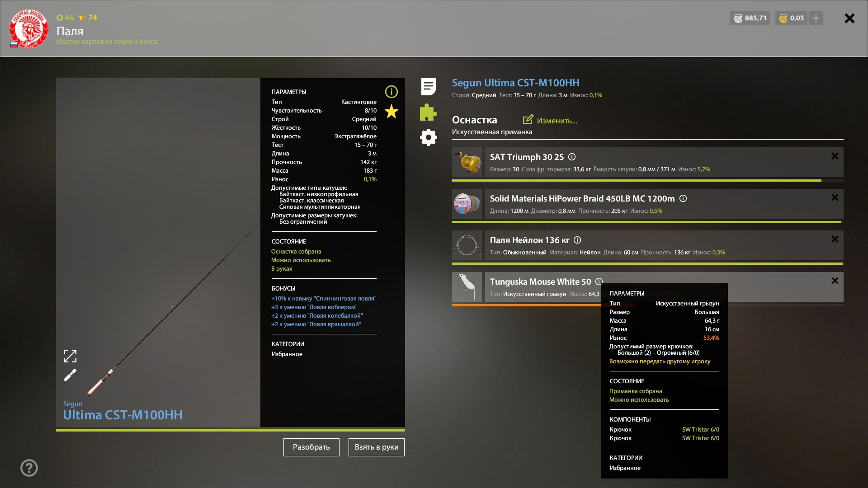Expand rod image to fullscreen
Viewport: 868px width, 488px height.
click(70, 356)
